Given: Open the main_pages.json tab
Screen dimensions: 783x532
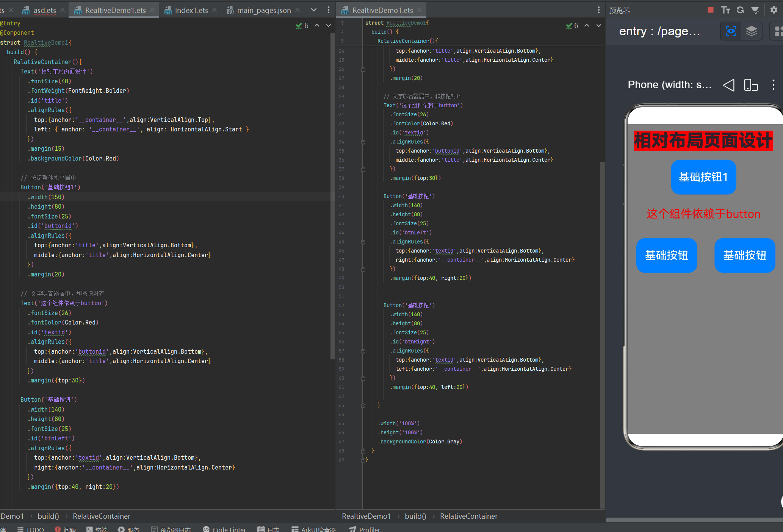Looking at the screenshot, I should pos(264,10).
